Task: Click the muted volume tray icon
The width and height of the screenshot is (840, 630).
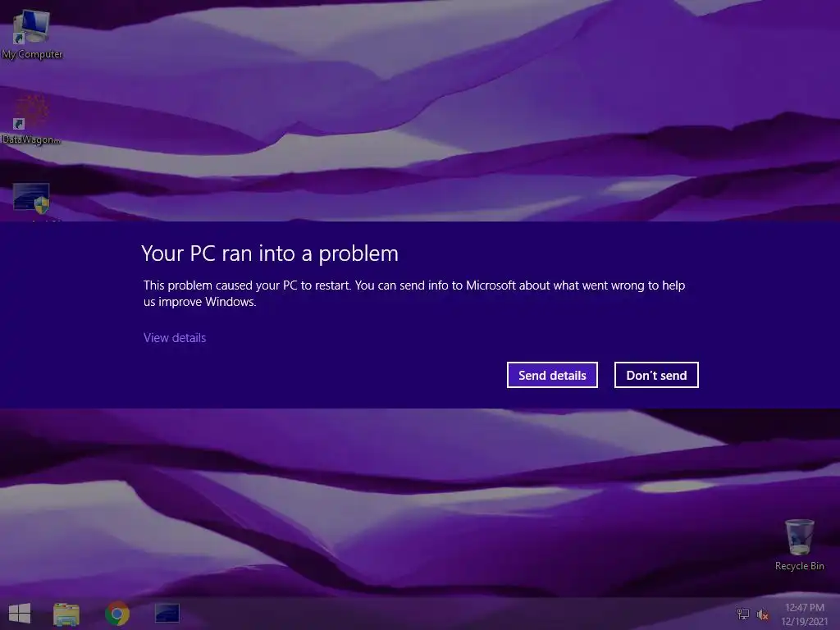Action: 763,614
